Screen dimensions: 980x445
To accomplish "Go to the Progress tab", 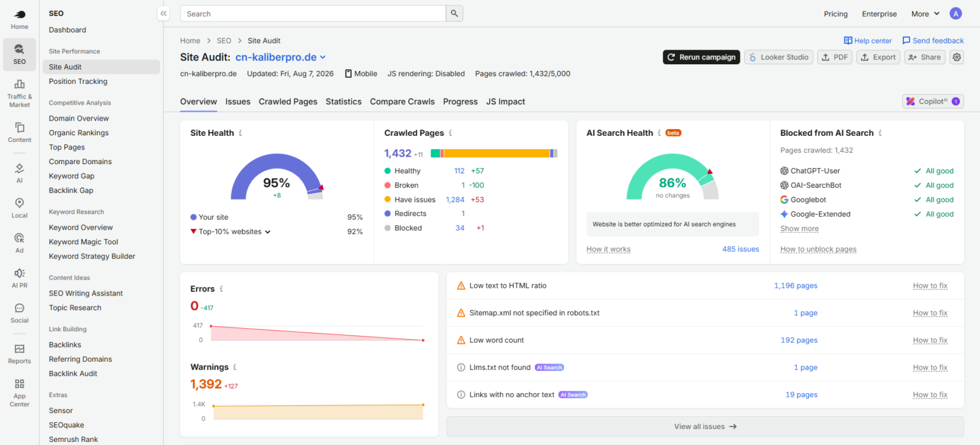I will click(x=461, y=102).
